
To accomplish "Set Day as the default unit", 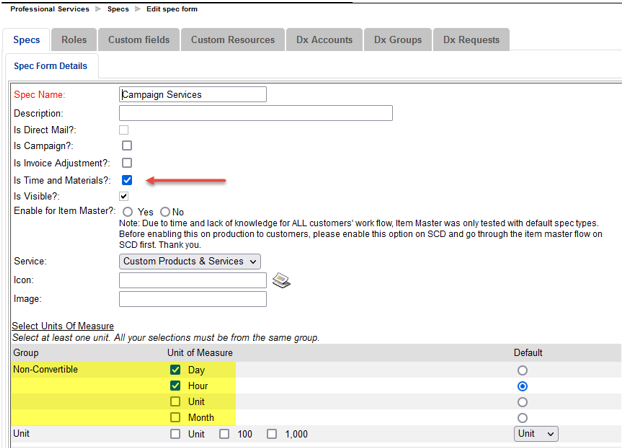I will (x=522, y=370).
